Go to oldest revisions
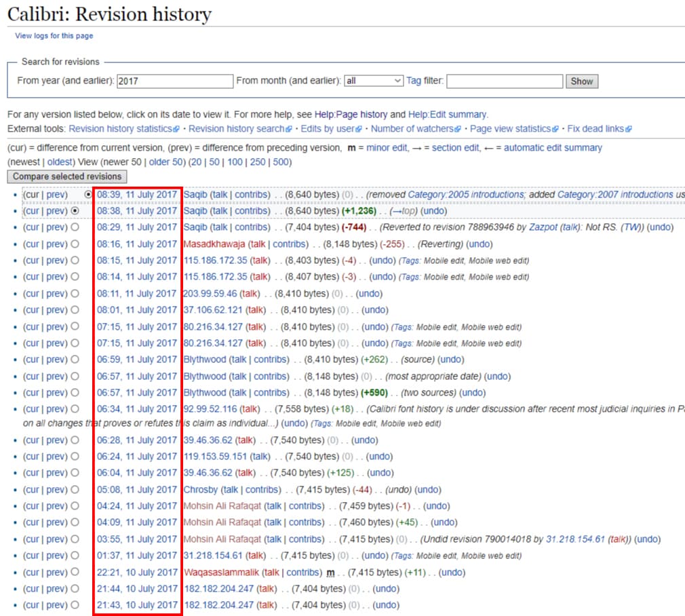The image size is (685, 616). click(60, 162)
